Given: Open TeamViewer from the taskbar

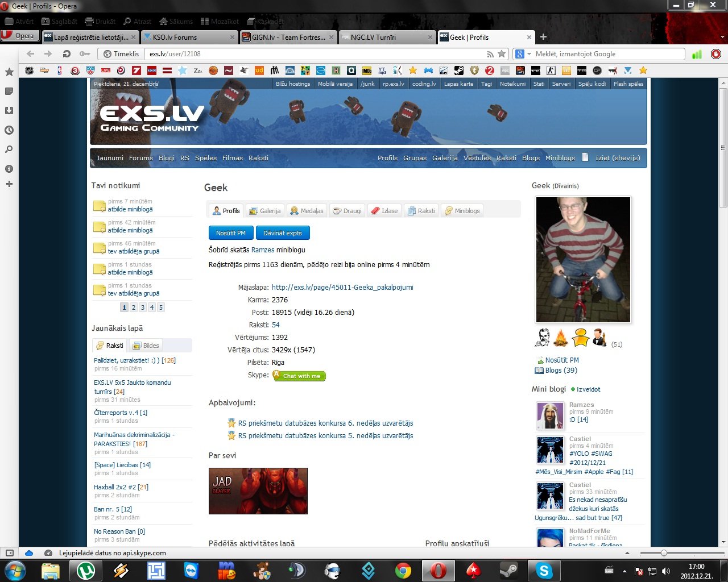Looking at the screenshot, I should click(x=192, y=570).
